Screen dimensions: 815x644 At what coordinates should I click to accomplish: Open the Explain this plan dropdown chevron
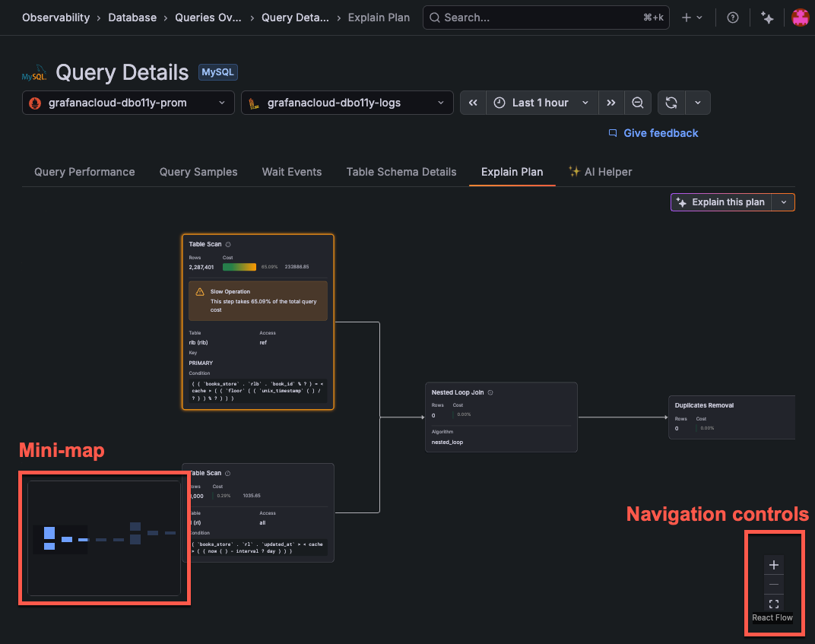pos(784,201)
